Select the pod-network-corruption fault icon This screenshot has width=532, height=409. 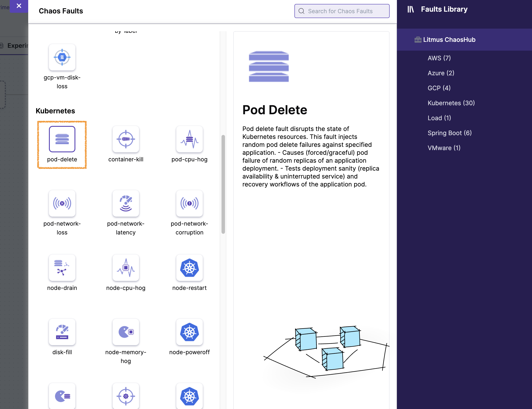click(189, 203)
